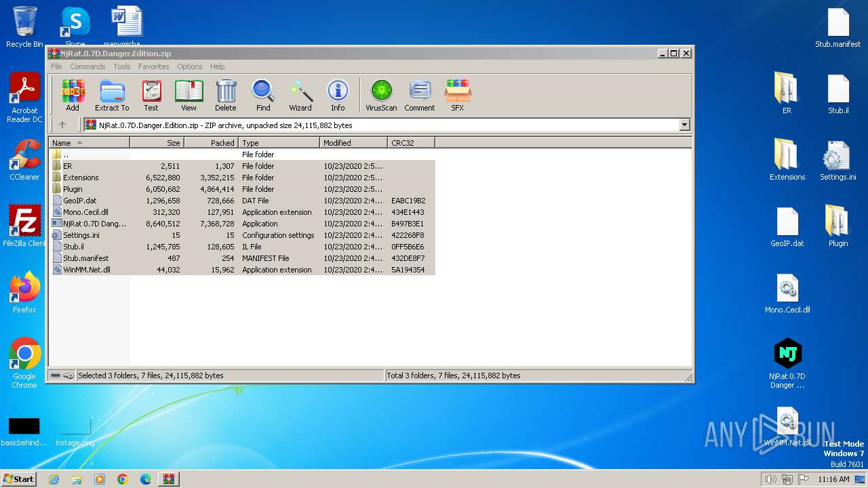Select the Extensions folder on desktop
Screen dimensions: 868x488
[787, 160]
